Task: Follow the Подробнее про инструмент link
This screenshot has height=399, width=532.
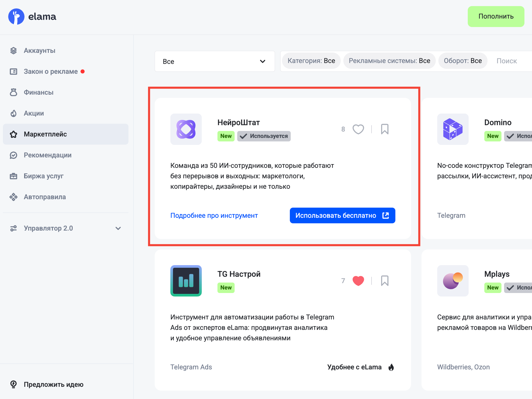Action: tap(214, 215)
